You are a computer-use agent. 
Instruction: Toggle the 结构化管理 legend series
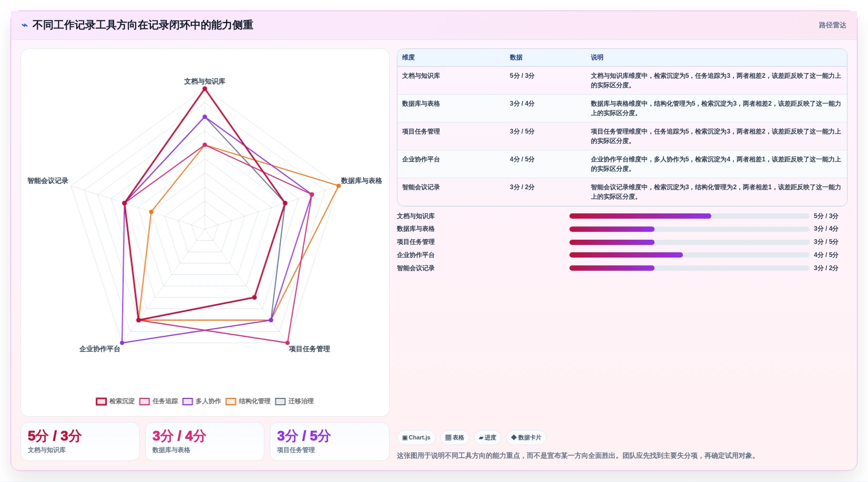(248, 401)
